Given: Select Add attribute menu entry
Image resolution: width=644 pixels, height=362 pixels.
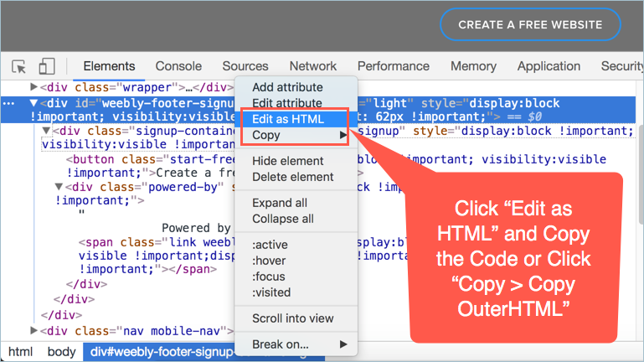Looking at the screenshot, I should click(x=287, y=87).
